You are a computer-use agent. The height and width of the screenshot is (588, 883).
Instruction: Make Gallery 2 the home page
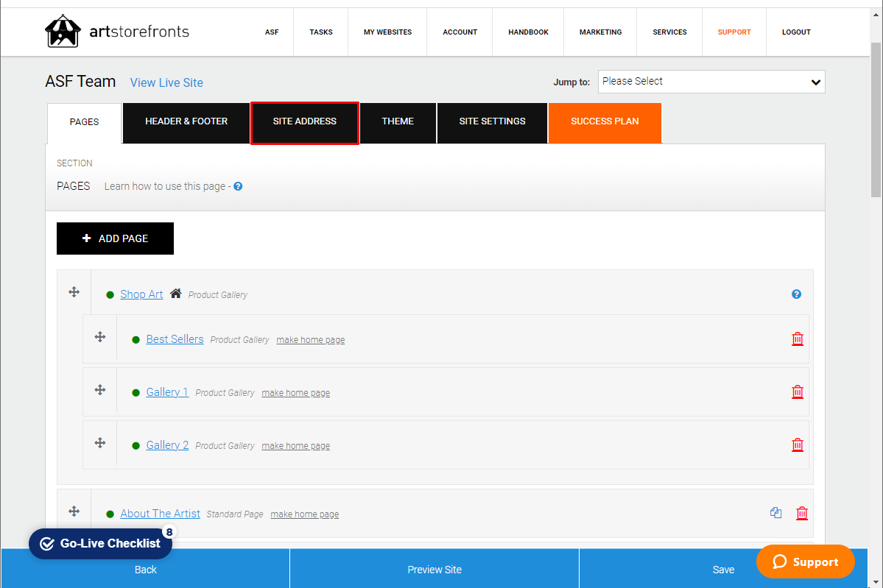pyautogui.click(x=295, y=446)
